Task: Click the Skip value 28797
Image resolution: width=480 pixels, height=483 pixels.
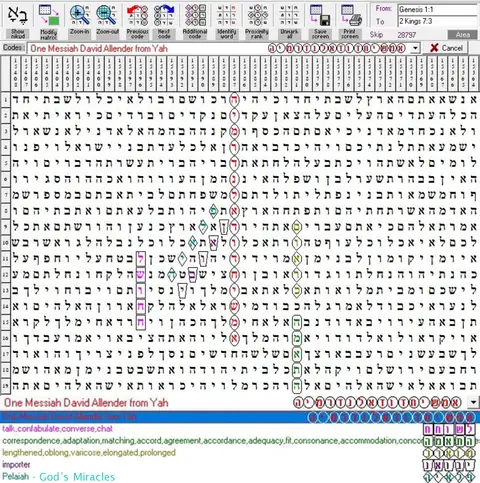Action: pos(407,35)
